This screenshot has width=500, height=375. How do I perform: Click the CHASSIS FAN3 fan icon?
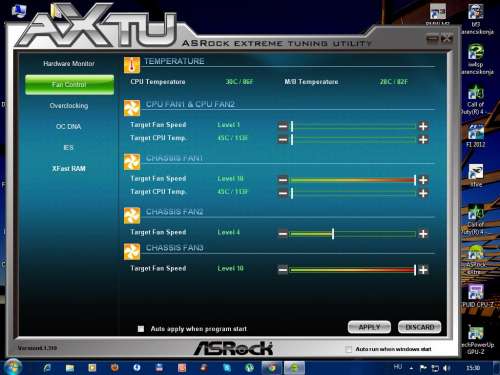coord(132,252)
